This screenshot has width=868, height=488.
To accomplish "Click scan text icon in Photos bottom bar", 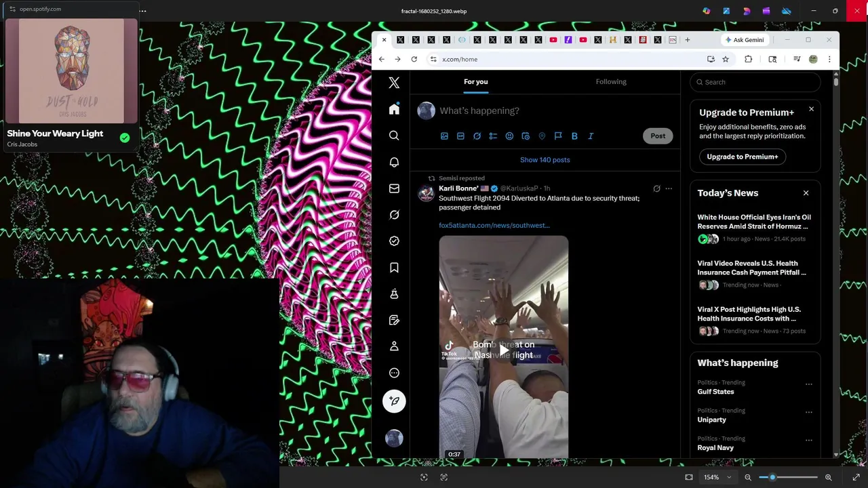I will point(444,477).
